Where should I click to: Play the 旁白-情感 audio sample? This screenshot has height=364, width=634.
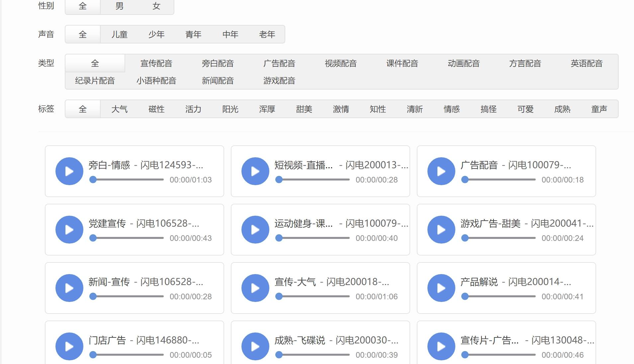(69, 171)
